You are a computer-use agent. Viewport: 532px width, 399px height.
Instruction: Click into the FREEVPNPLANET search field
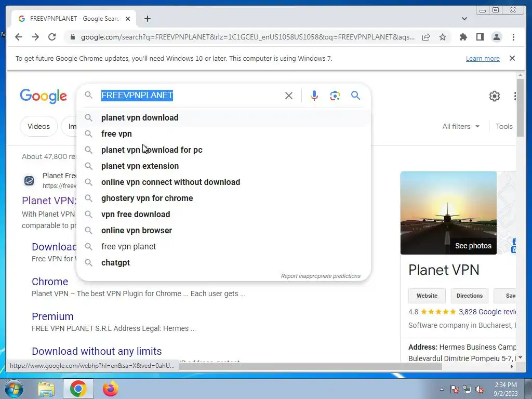coord(190,96)
